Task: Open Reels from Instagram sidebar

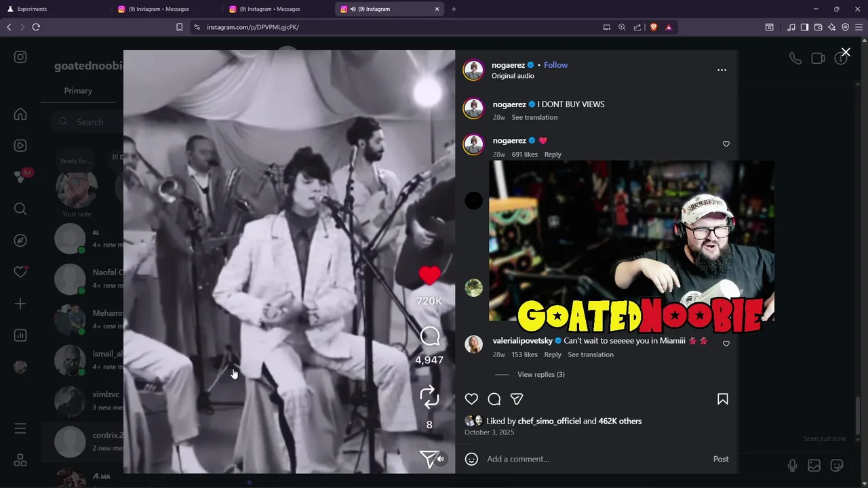Action: coord(20,146)
